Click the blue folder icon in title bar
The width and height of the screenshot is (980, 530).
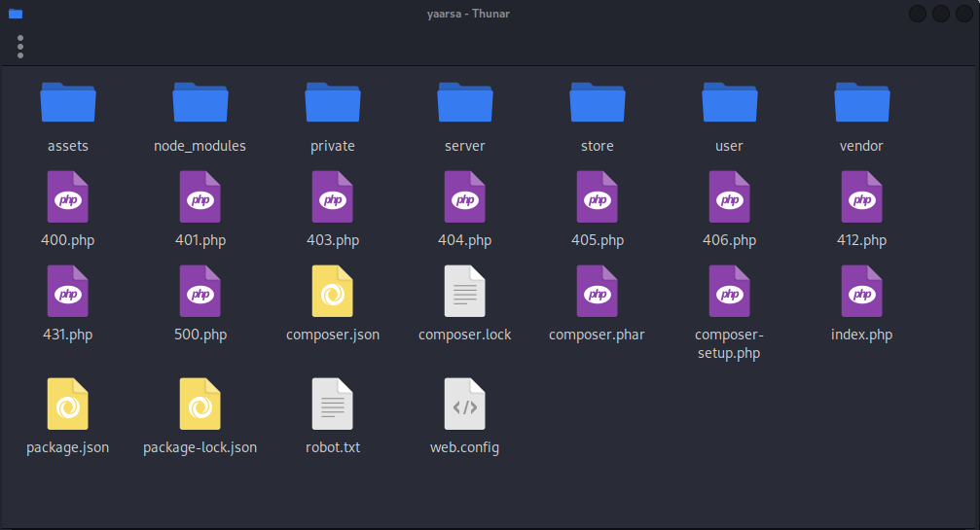coord(16,14)
